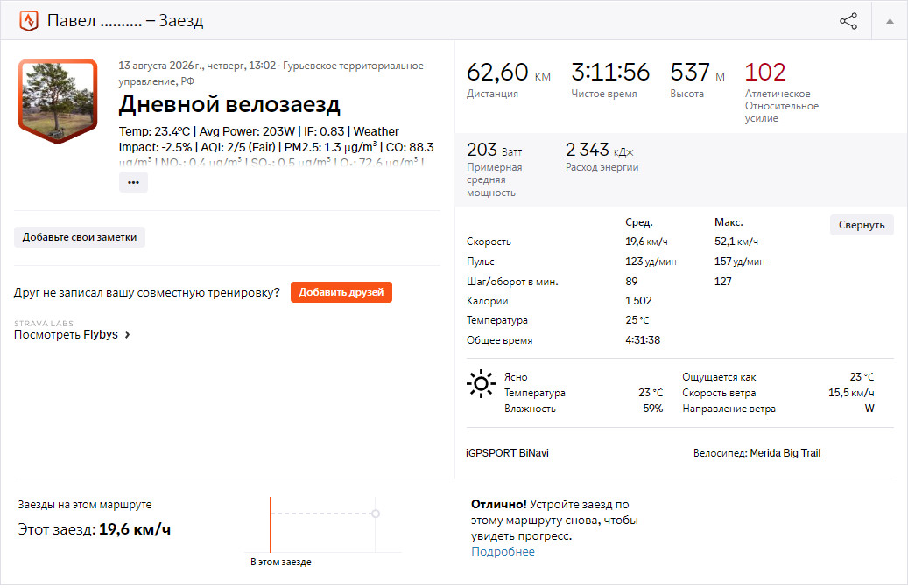Click the iGPSPORT BiNavi device label
This screenshot has width=908, height=588.
point(507,453)
